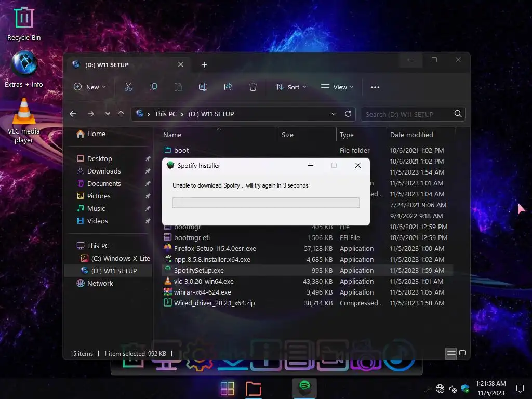Go back with the left arrow
Screen dimensions: 532x399
click(73, 114)
